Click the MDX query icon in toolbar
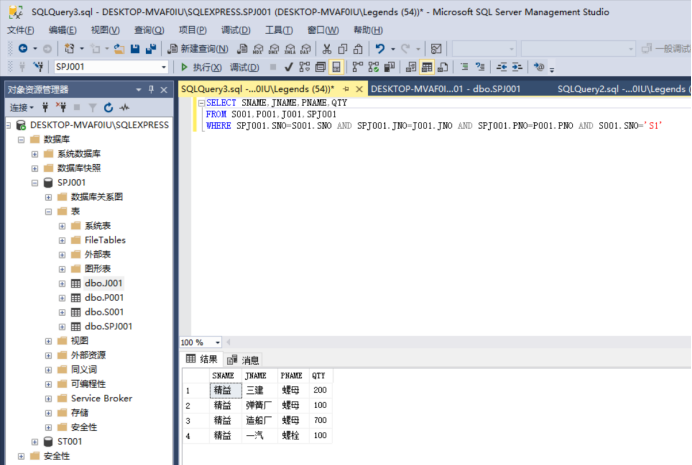This screenshot has height=465, width=692. pos(258,49)
